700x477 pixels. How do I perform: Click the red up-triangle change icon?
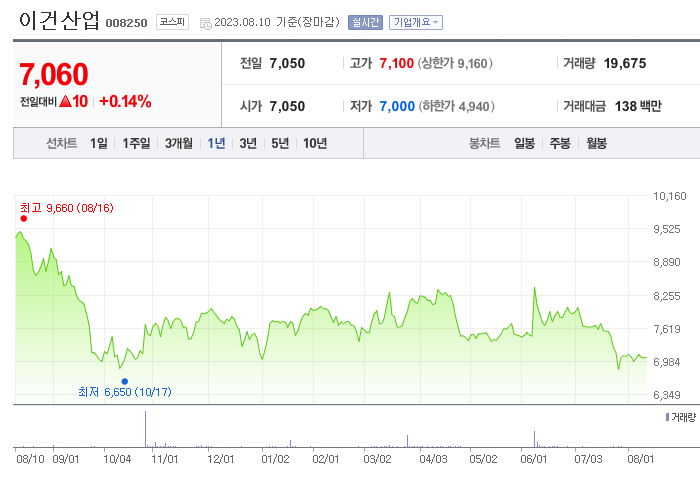pyautogui.click(x=65, y=101)
